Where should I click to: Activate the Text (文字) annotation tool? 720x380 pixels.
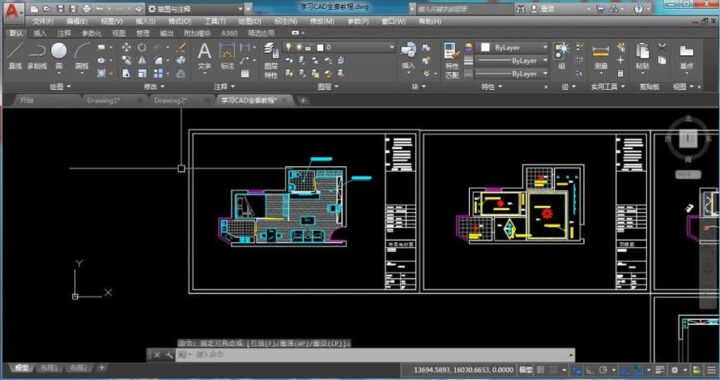[x=204, y=56]
